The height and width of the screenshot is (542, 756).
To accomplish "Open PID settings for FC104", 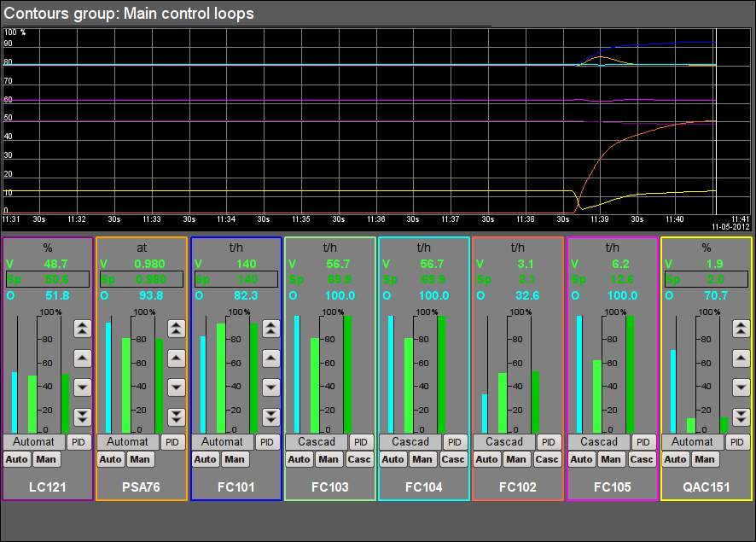I will 455,441.
